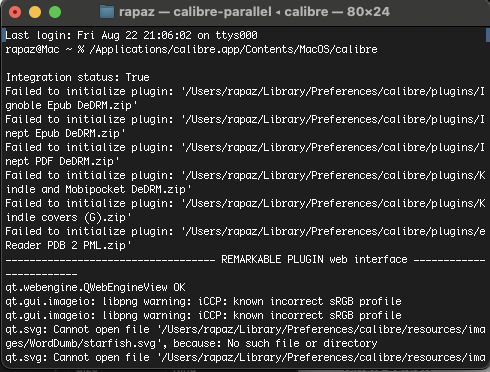
Task: Click the 'Integration status: True' line
Action: 78,77
